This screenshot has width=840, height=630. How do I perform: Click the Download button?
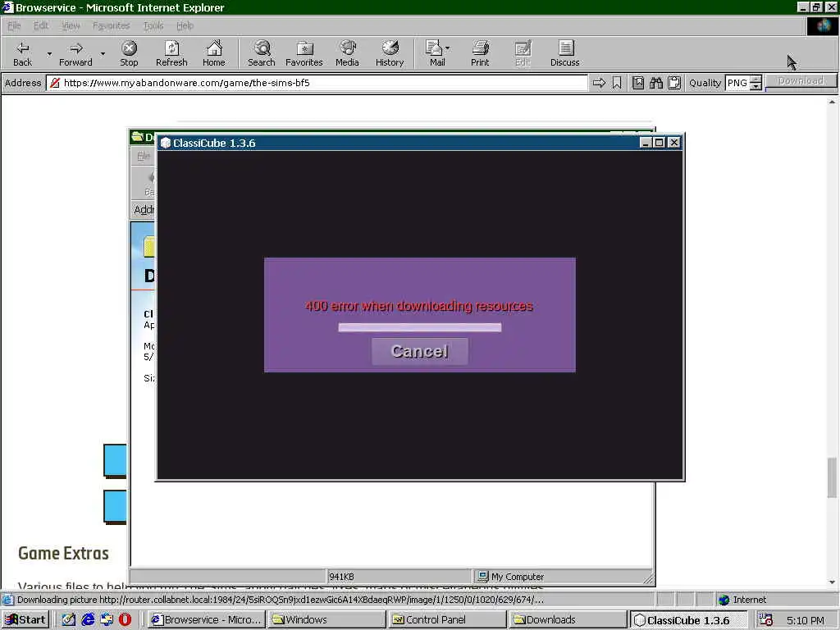pyautogui.click(x=801, y=81)
